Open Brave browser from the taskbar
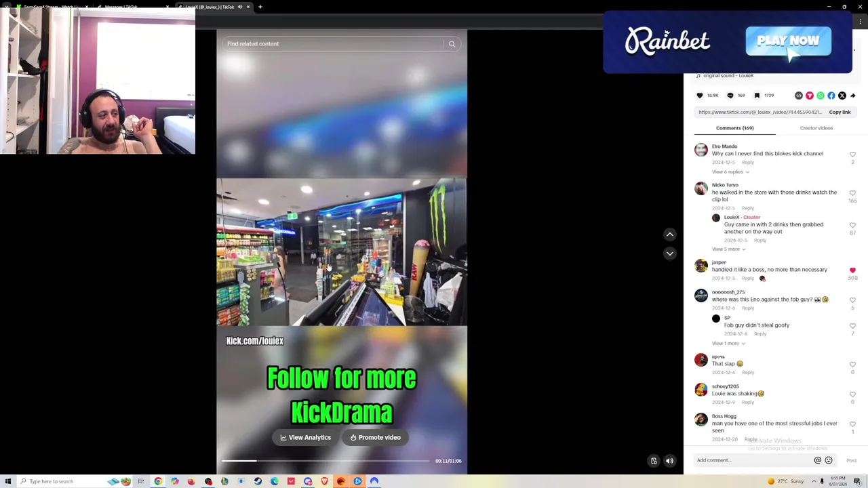The image size is (868, 488). (x=324, y=482)
